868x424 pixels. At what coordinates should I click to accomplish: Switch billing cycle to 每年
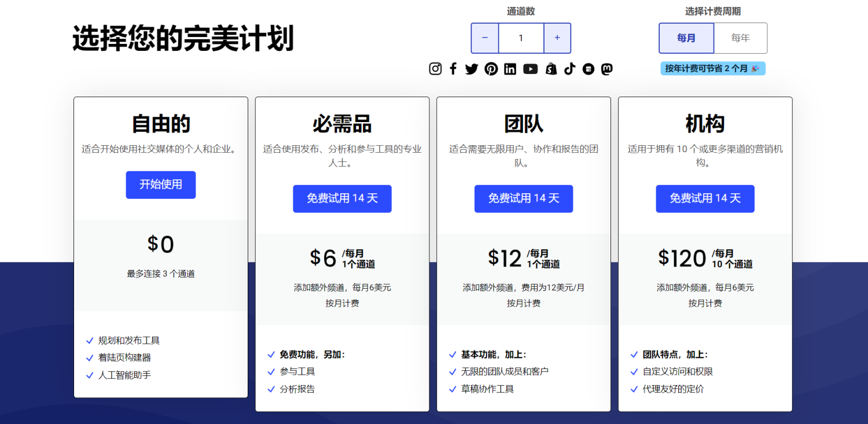click(740, 38)
